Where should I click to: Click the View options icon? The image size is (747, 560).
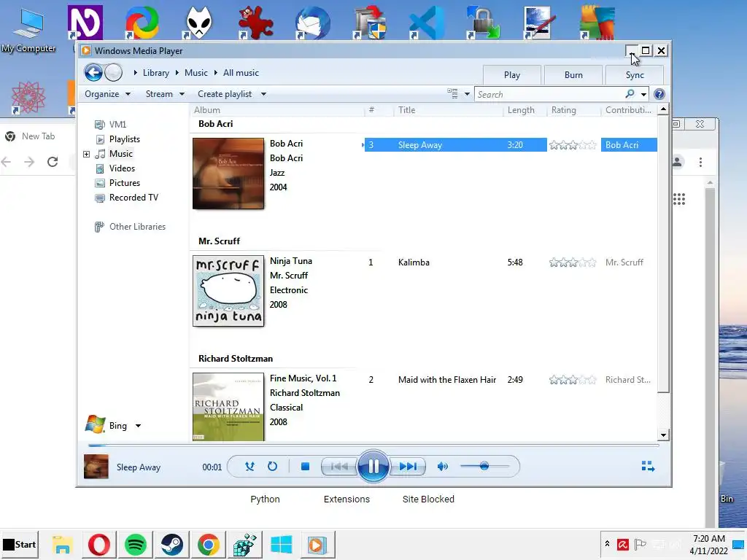452,94
